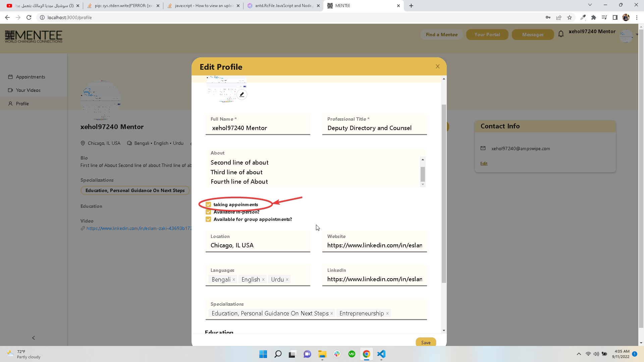The image size is (644, 362).
Task: Click the Save button
Action: [x=426, y=342]
